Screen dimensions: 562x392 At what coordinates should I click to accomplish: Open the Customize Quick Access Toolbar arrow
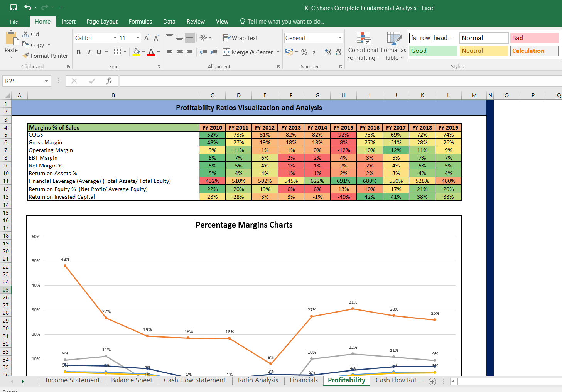(x=61, y=8)
